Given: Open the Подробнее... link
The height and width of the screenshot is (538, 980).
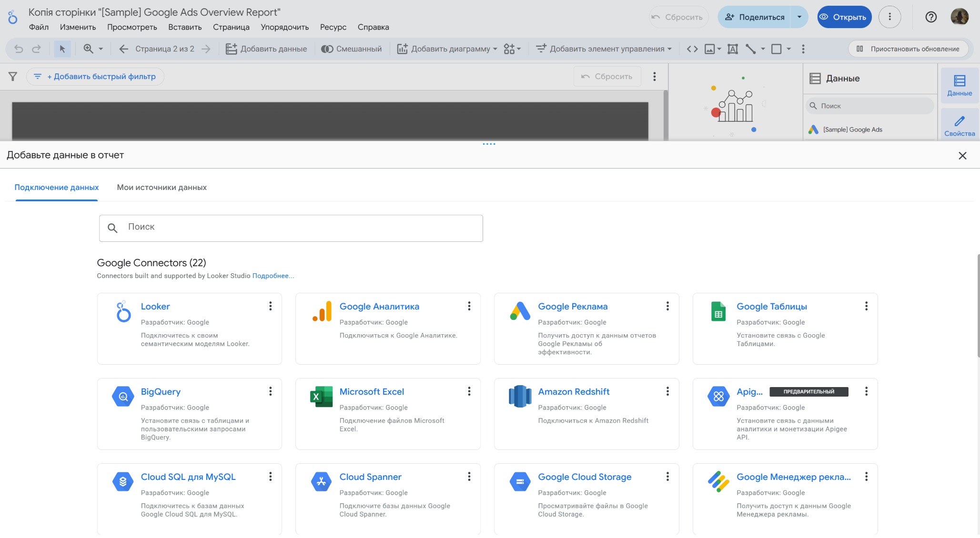Looking at the screenshot, I should (x=273, y=276).
